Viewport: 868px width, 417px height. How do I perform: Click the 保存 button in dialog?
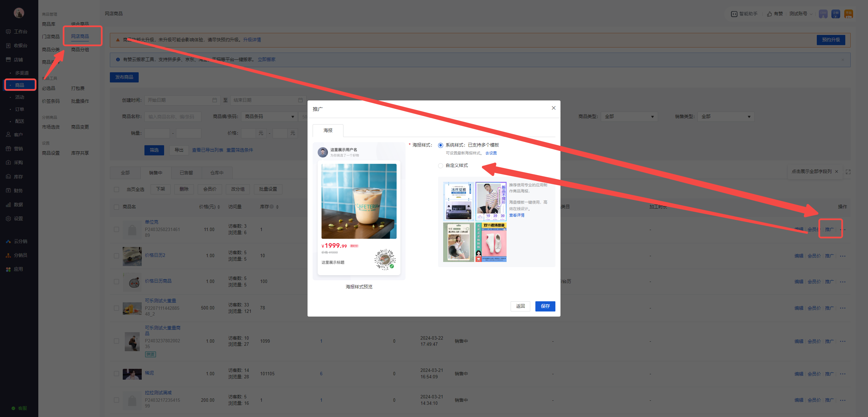[x=545, y=306]
